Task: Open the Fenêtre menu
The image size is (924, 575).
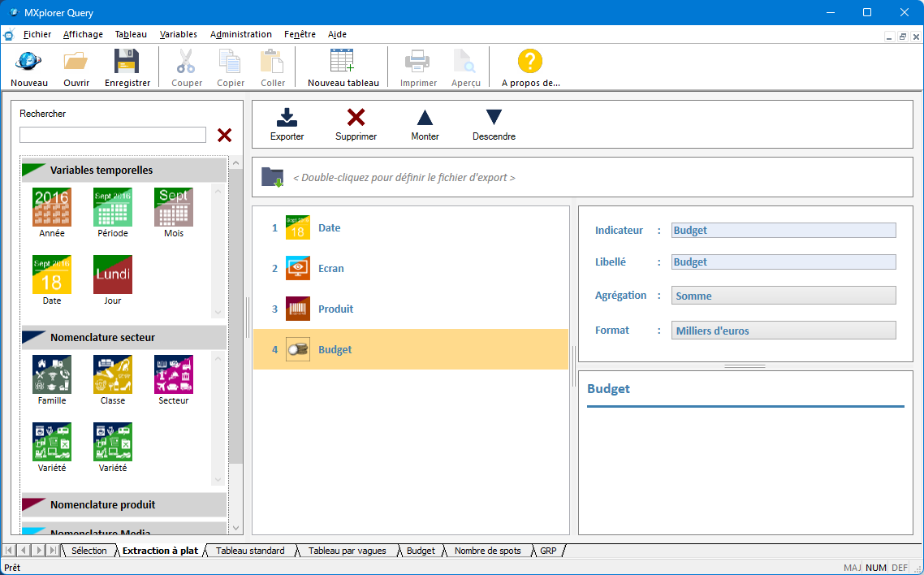Action: [300, 34]
